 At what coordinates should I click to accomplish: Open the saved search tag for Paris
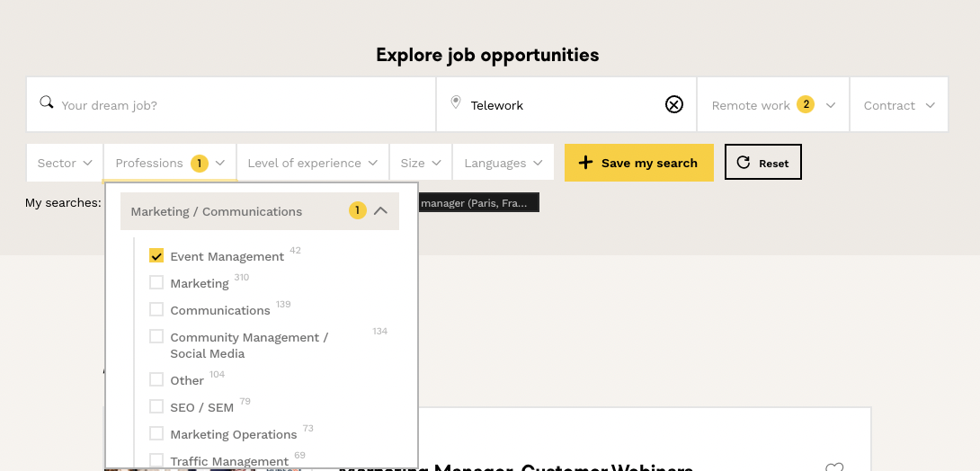(x=478, y=203)
